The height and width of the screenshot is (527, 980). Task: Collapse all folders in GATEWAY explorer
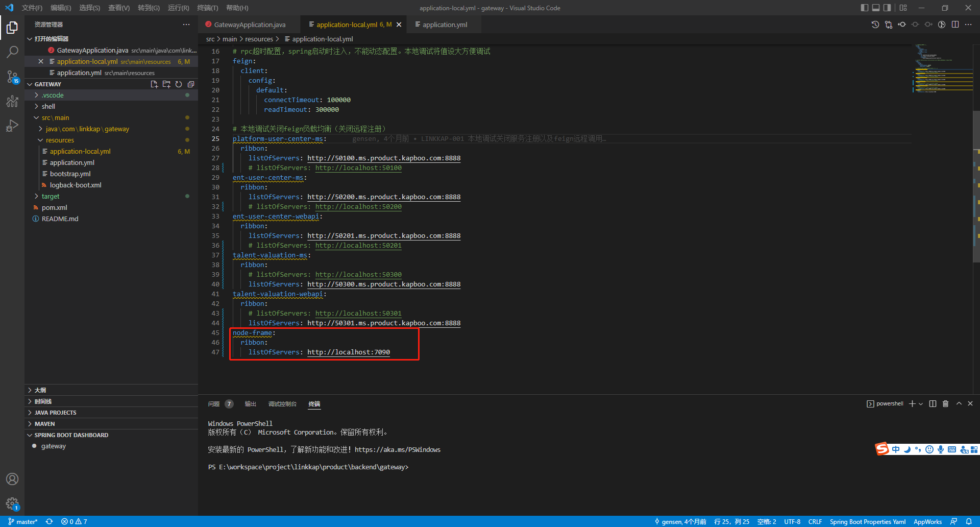[x=191, y=84]
